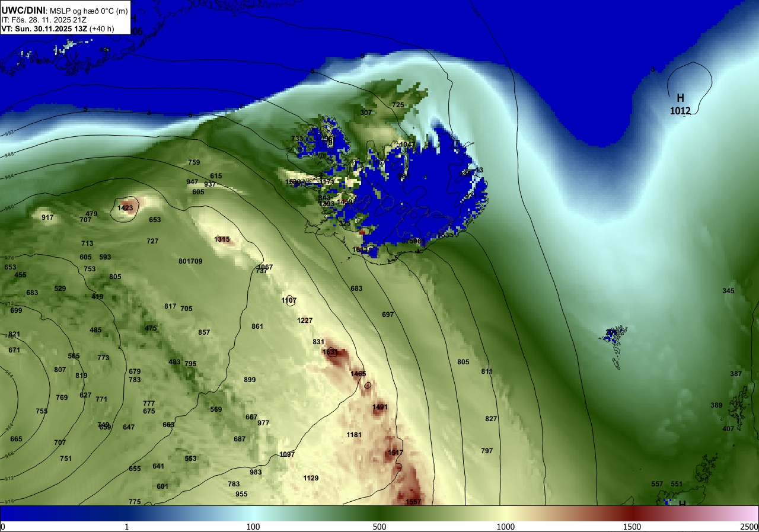Image resolution: width=759 pixels, height=532 pixels.
Task: Click the 687 height value
Action: coord(240,439)
